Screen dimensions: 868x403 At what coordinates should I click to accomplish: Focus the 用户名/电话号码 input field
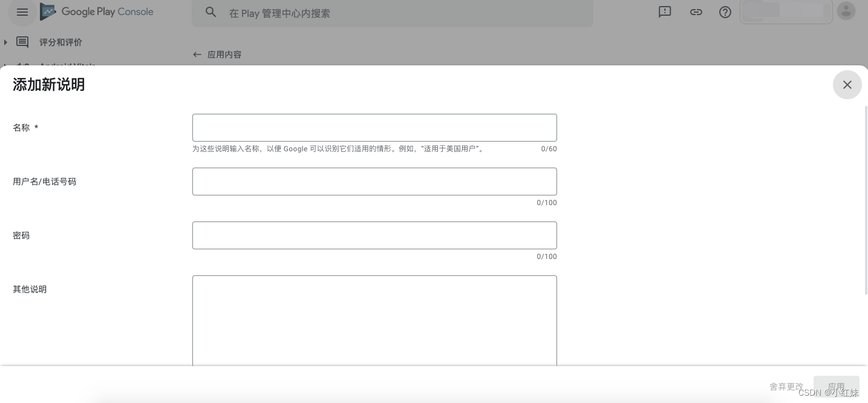pyautogui.click(x=374, y=182)
